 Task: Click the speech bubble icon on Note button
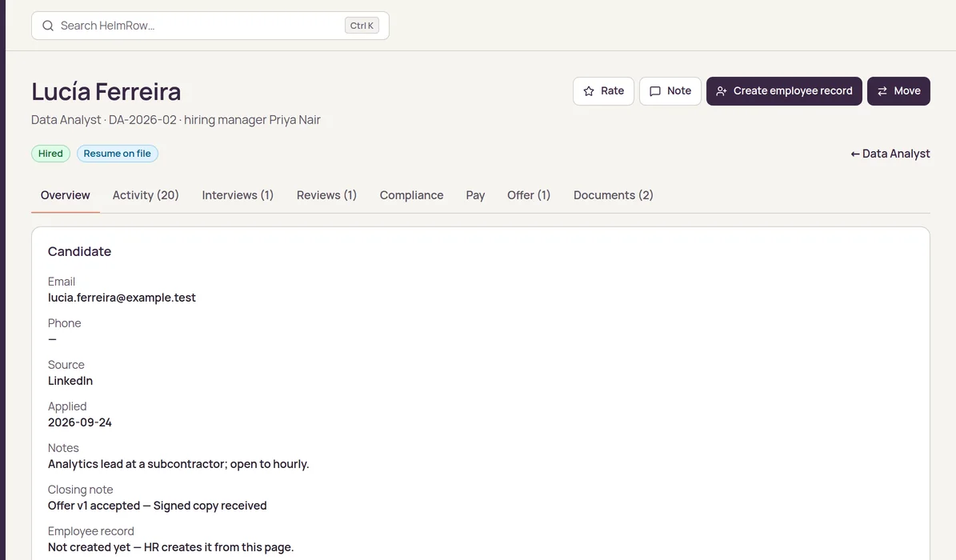tap(655, 91)
